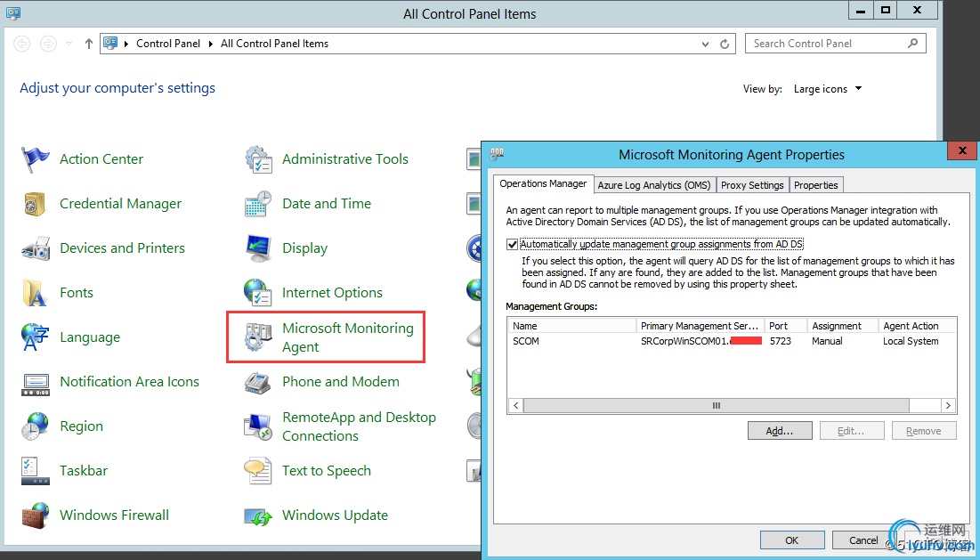Click the Remove button
Screen dimensions: 980x560
(924, 431)
